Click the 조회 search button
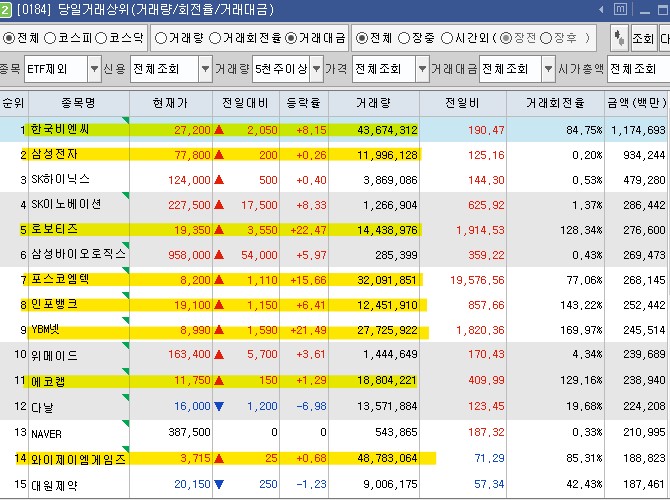Viewport: 670px width, 500px height. (644, 38)
